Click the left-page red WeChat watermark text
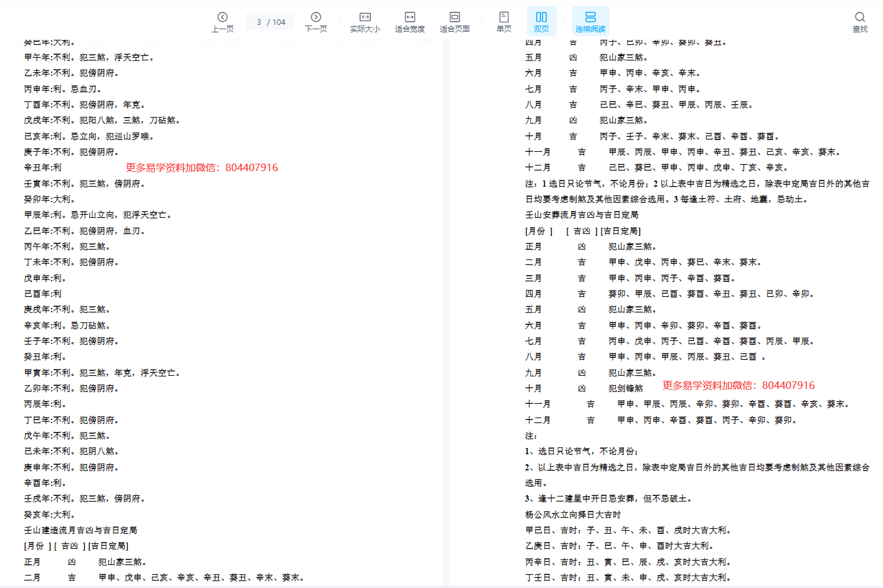 tap(202, 167)
